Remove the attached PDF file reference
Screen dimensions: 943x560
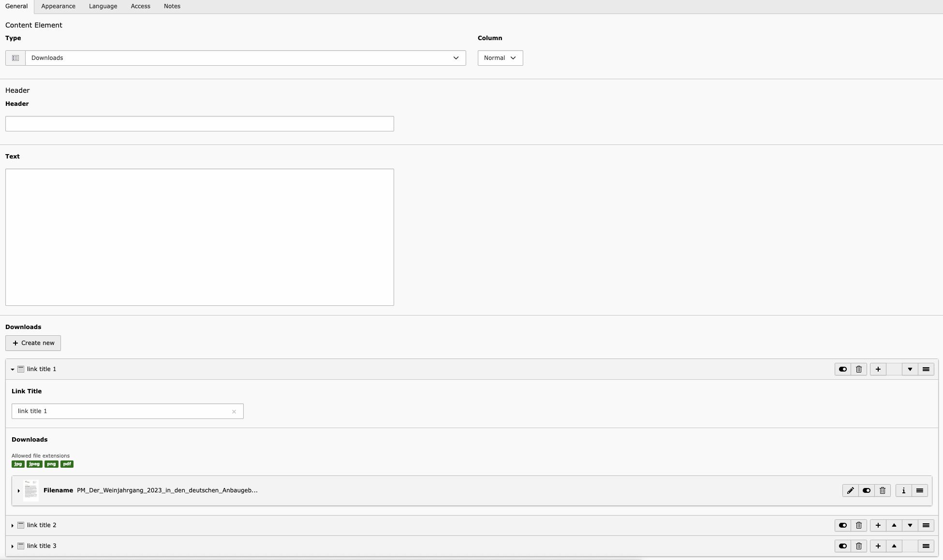tap(882, 490)
